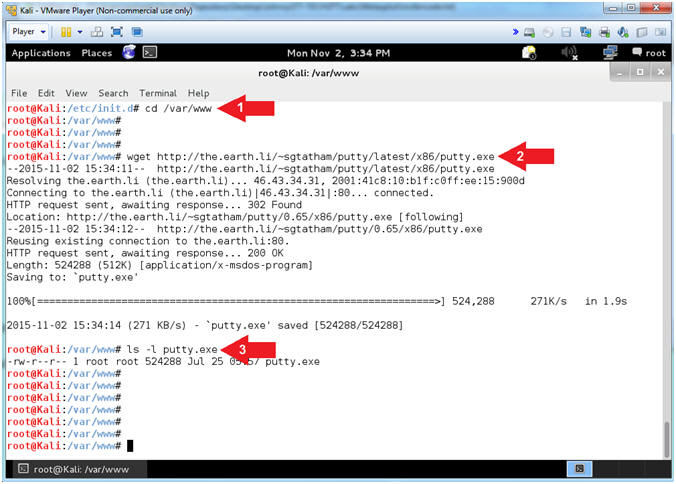Open the root user menu
The height and width of the screenshot is (484, 676).
(x=649, y=53)
